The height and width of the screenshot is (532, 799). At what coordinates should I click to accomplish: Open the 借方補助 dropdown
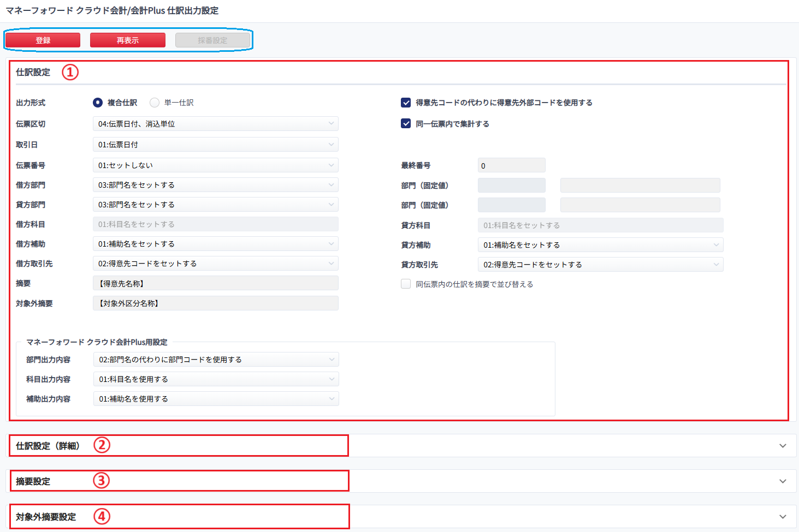216,244
